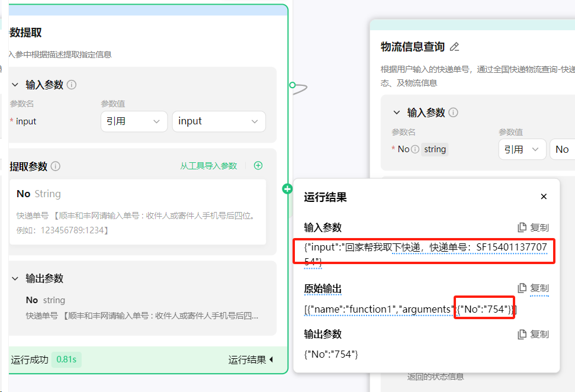The image size is (575, 392).
Task: Open the No value dropdown at right
Action: [563, 149]
